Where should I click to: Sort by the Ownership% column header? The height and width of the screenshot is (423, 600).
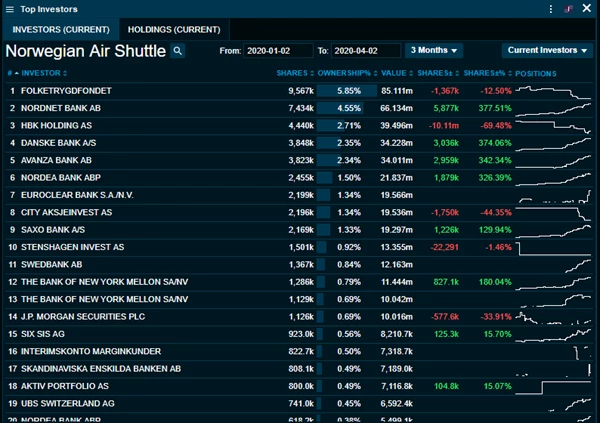click(x=347, y=73)
